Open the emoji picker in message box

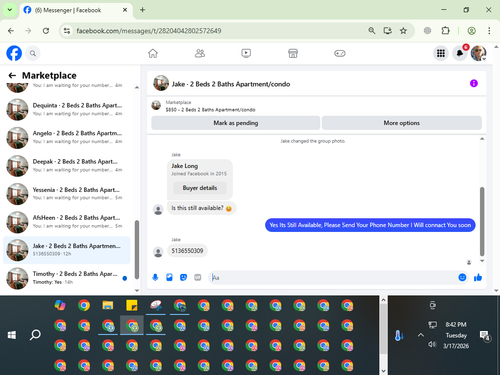click(462, 277)
